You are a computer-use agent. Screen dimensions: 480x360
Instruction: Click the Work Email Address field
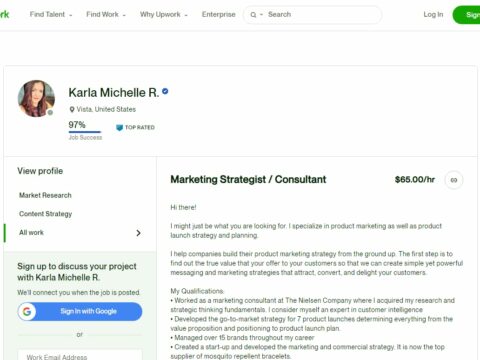coord(80,355)
